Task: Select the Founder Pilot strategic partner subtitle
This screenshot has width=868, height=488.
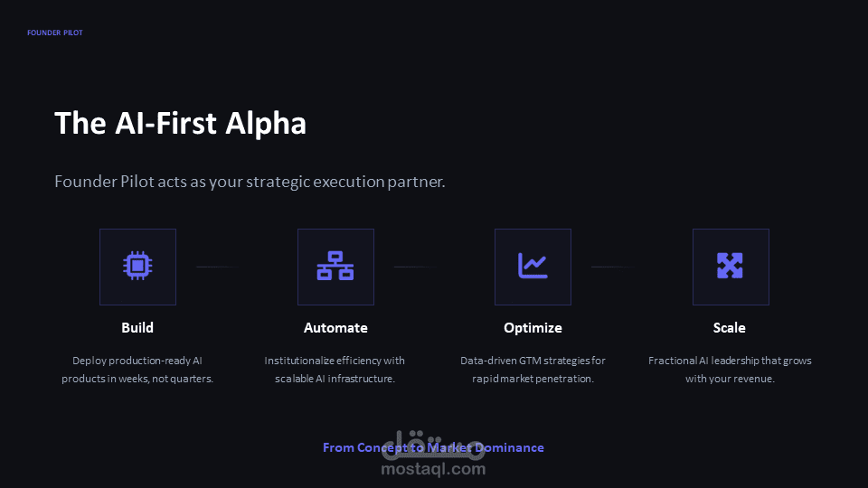Action: pyautogui.click(x=250, y=182)
